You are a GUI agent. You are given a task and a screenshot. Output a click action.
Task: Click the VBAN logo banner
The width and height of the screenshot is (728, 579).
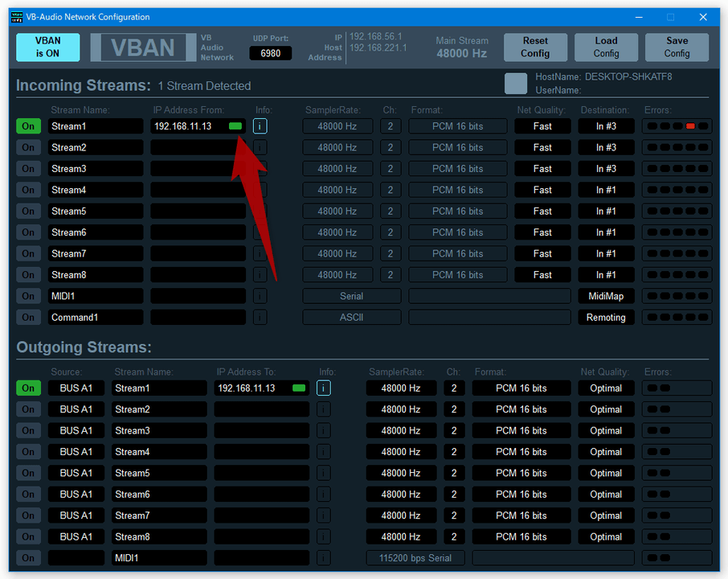143,47
